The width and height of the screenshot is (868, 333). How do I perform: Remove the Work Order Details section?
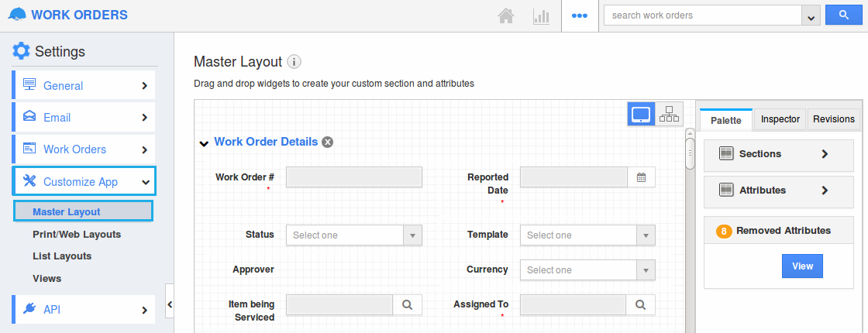(328, 142)
